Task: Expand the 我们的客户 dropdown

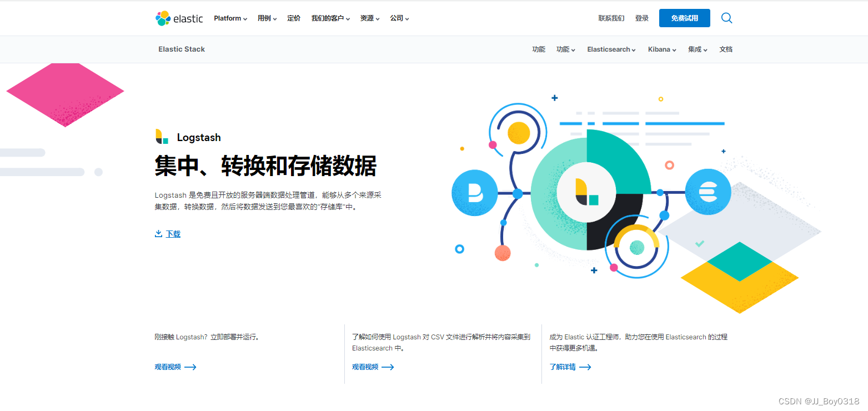Action: [x=330, y=18]
